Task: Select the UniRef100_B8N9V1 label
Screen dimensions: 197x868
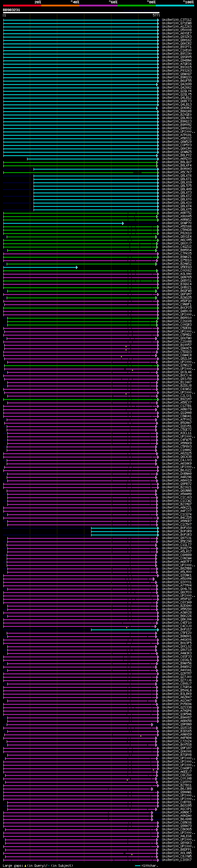Action: 177,636
